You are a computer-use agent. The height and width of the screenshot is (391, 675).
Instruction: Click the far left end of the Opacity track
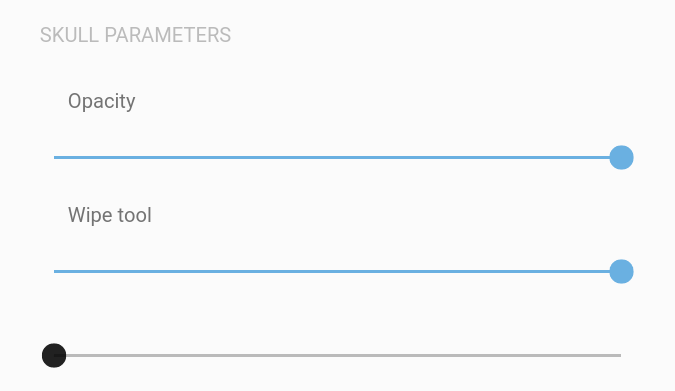pos(55,158)
